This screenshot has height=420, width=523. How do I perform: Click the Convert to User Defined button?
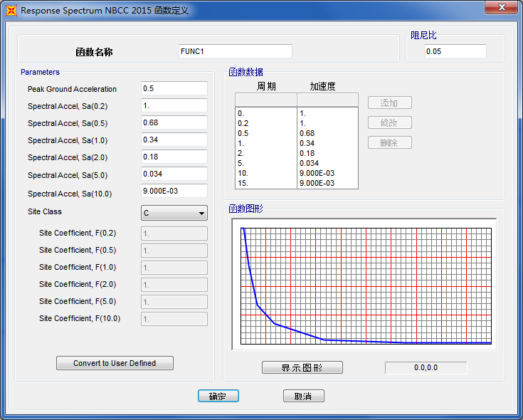point(115,363)
